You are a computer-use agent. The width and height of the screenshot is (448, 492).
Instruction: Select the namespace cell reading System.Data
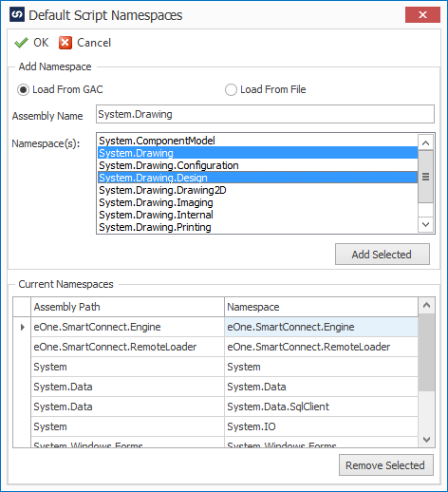pos(321,387)
